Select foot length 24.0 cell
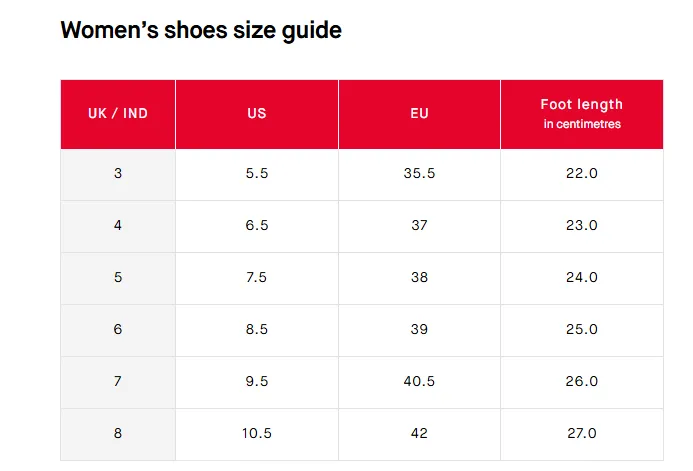 [582, 279]
